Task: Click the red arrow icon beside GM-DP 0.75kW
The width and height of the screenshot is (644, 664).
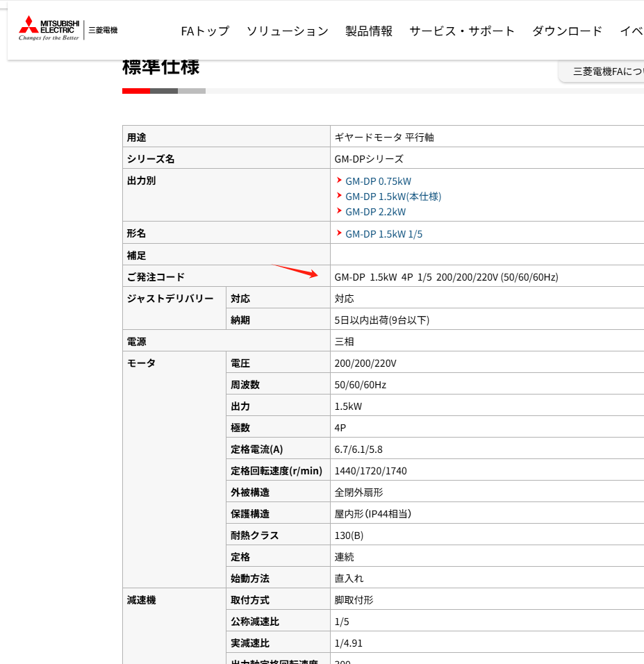Action: pyautogui.click(x=340, y=181)
